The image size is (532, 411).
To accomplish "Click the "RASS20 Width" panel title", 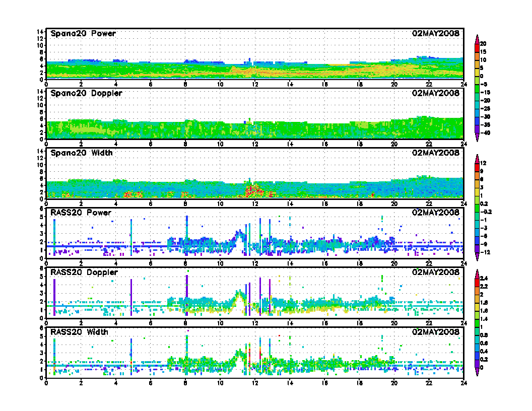I will point(79,332).
